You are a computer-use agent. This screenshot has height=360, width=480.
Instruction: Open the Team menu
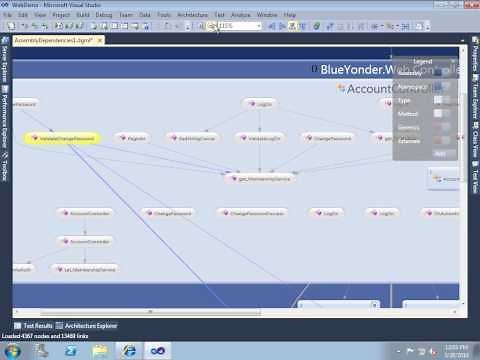tap(126, 15)
